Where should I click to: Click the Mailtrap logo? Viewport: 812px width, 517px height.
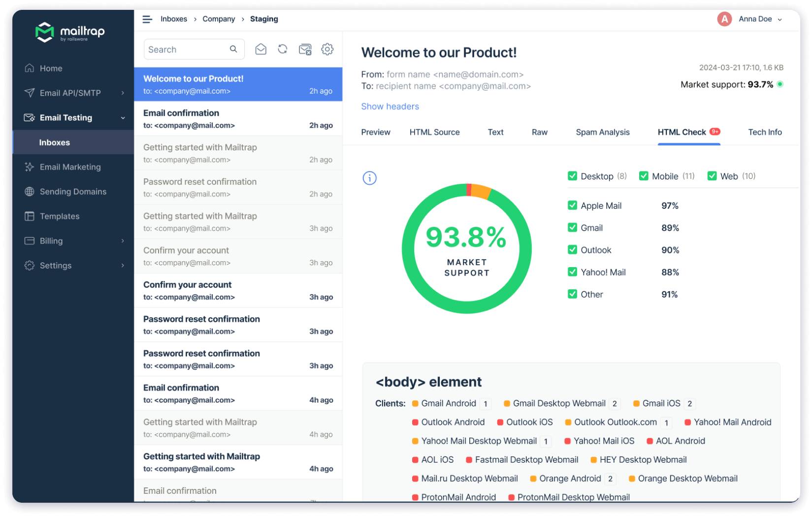[x=70, y=32]
